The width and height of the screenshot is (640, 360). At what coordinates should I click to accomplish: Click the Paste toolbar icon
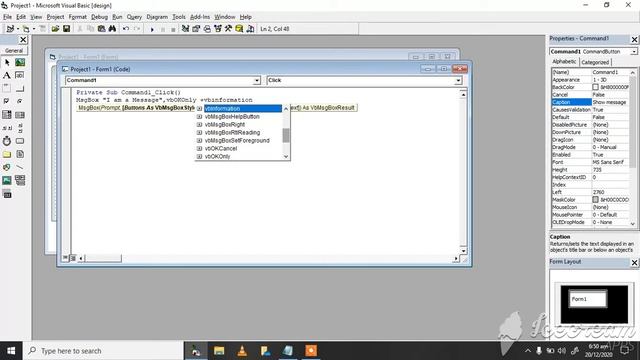pos(101,29)
